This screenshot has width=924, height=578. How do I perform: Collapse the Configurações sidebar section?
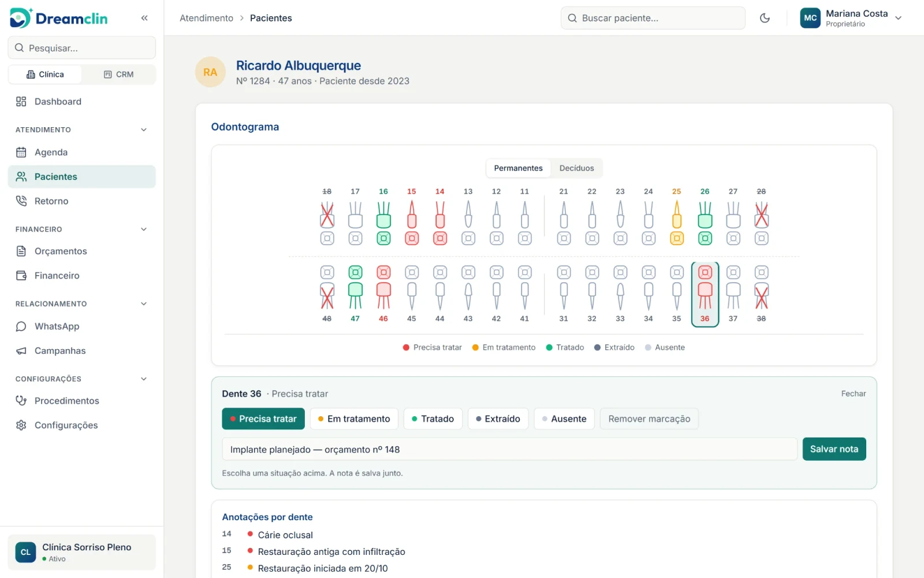pos(144,379)
